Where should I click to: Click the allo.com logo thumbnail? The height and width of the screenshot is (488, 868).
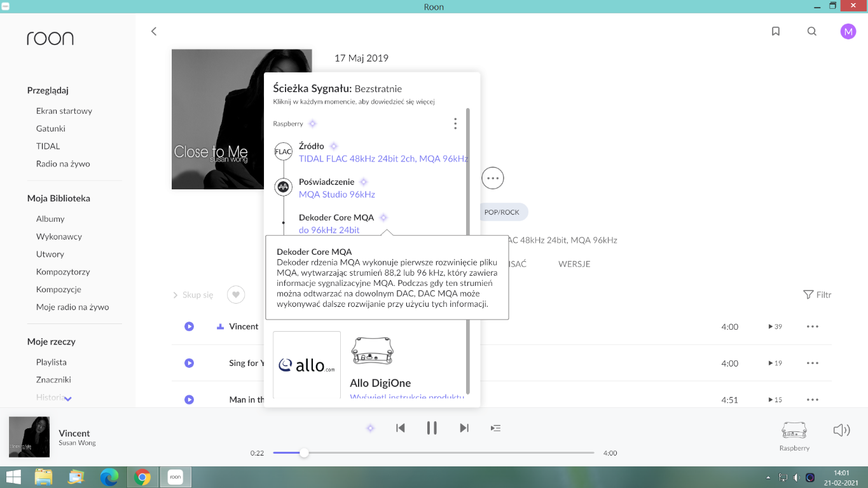tap(307, 365)
